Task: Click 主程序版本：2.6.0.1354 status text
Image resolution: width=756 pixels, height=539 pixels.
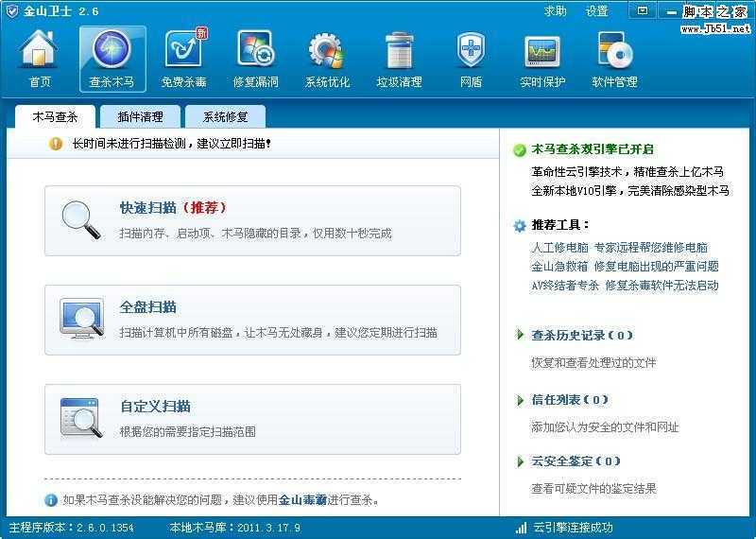Action: pos(72,528)
